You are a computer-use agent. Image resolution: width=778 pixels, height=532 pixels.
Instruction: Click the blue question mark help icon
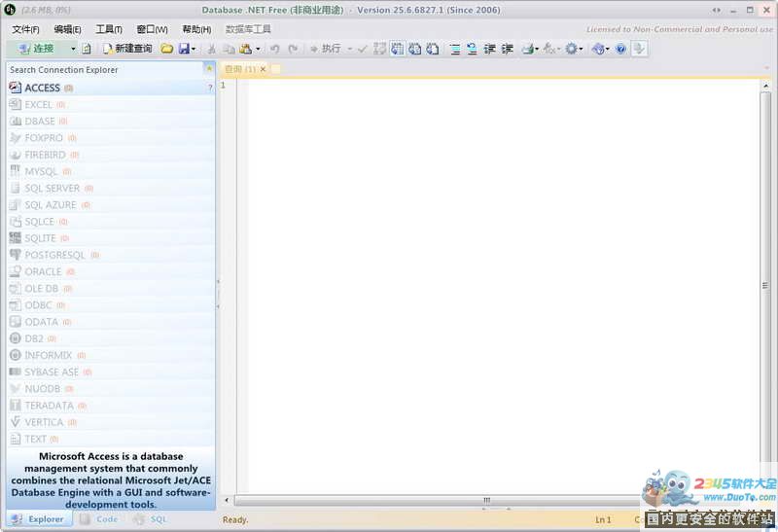[x=620, y=49]
